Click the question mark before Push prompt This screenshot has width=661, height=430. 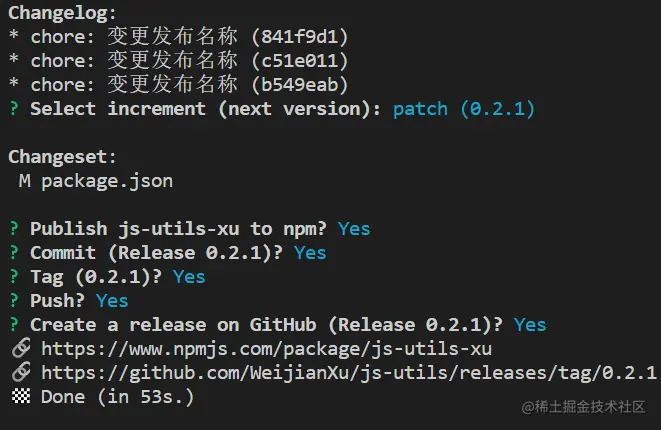14,301
